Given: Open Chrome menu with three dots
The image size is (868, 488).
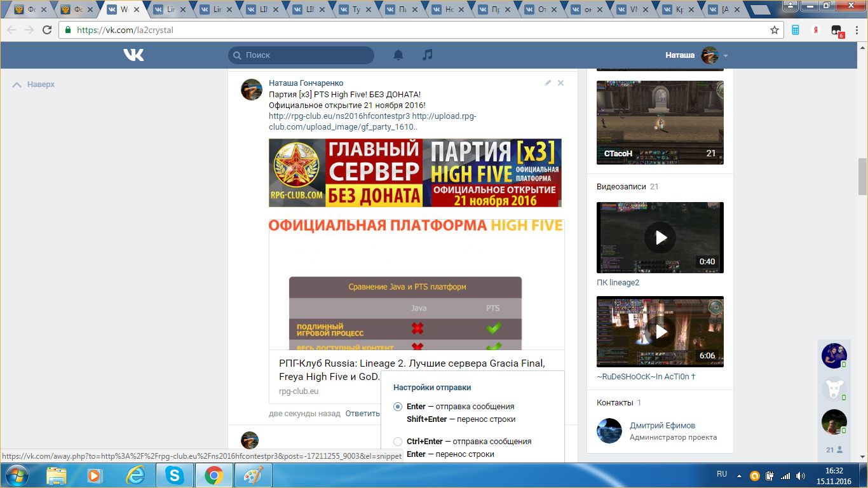Looking at the screenshot, I should (x=857, y=30).
